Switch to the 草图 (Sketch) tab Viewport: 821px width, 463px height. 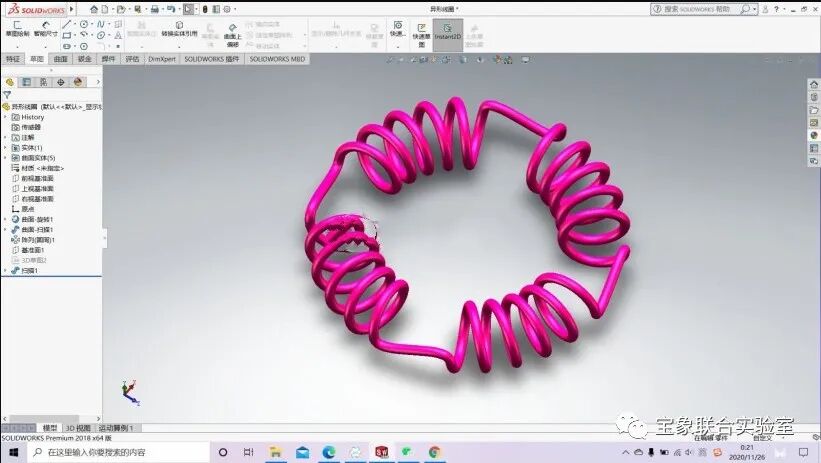click(x=37, y=59)
